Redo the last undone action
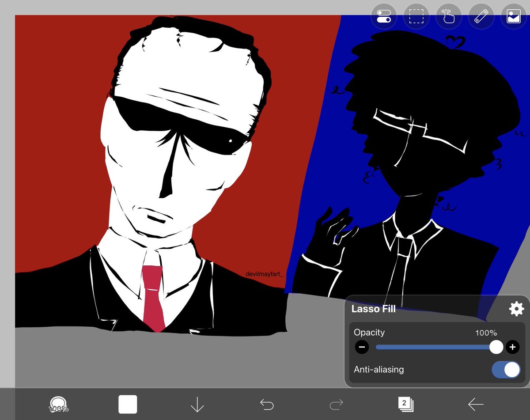Image resolution: width=530 pixels, height=420 pixels. pyautogui.click(x=336, y=404)
